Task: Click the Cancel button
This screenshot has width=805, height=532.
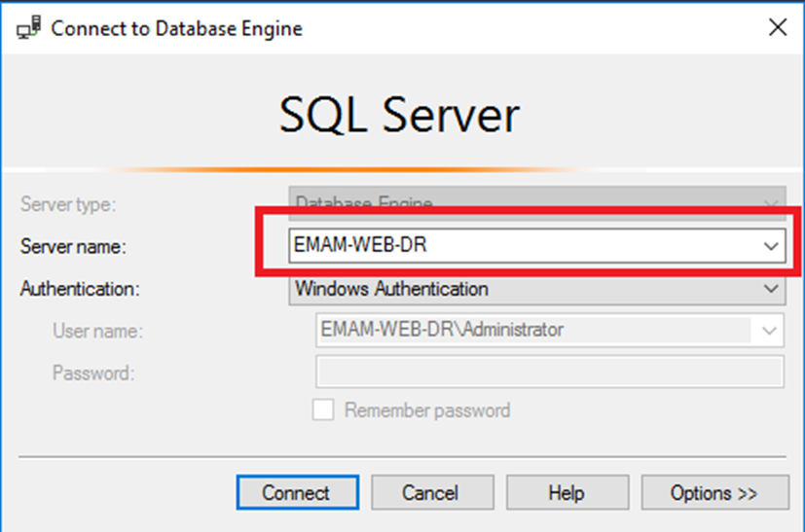Action: [x=432, y=492]
